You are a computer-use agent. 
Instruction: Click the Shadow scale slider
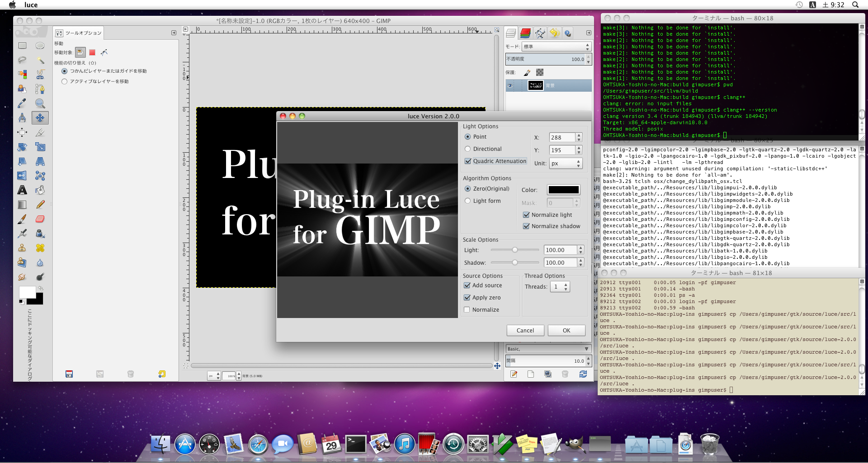(515, 262)
